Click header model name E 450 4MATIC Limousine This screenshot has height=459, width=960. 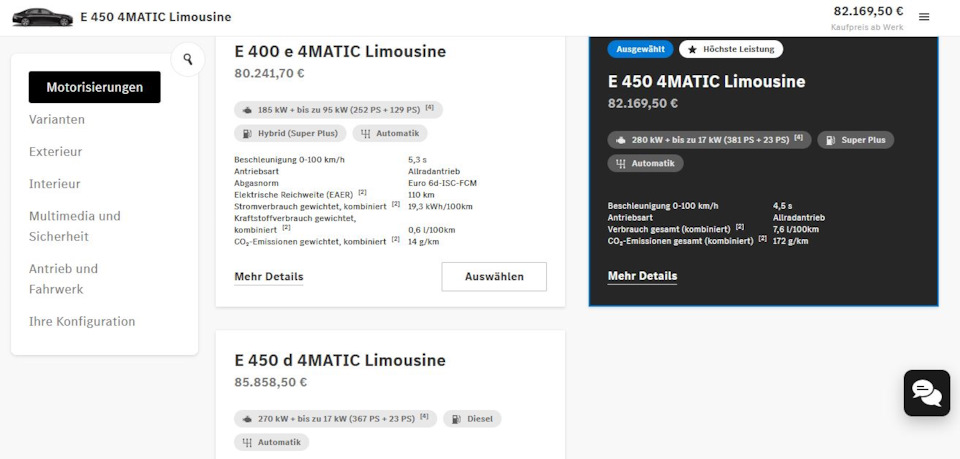click(x=156, y=17)
